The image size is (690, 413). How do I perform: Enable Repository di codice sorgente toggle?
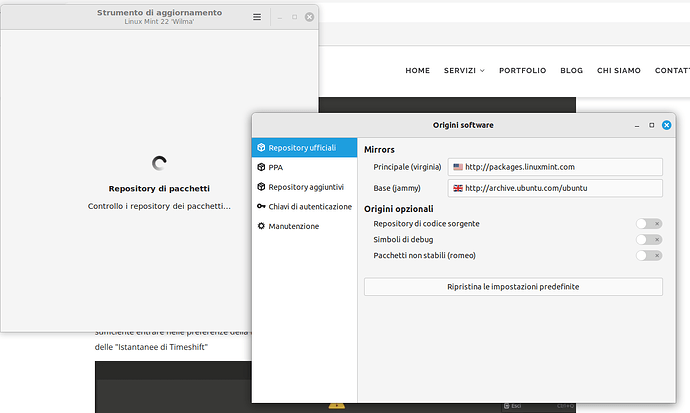649,224
